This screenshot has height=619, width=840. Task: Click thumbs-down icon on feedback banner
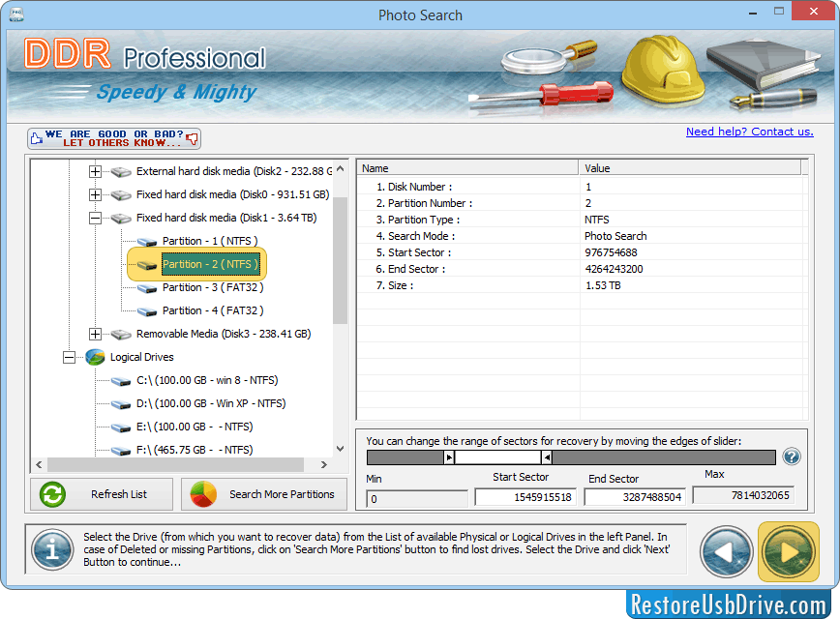[192, 139]
